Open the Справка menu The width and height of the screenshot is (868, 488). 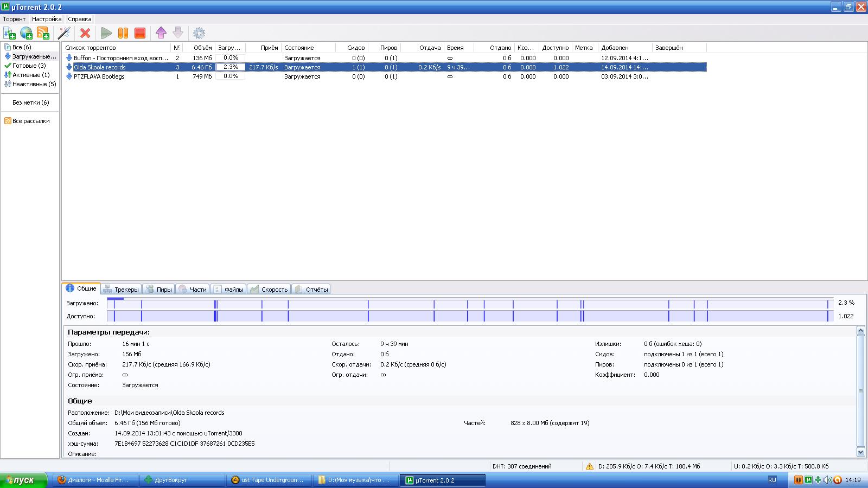click(x=80, y=19)
